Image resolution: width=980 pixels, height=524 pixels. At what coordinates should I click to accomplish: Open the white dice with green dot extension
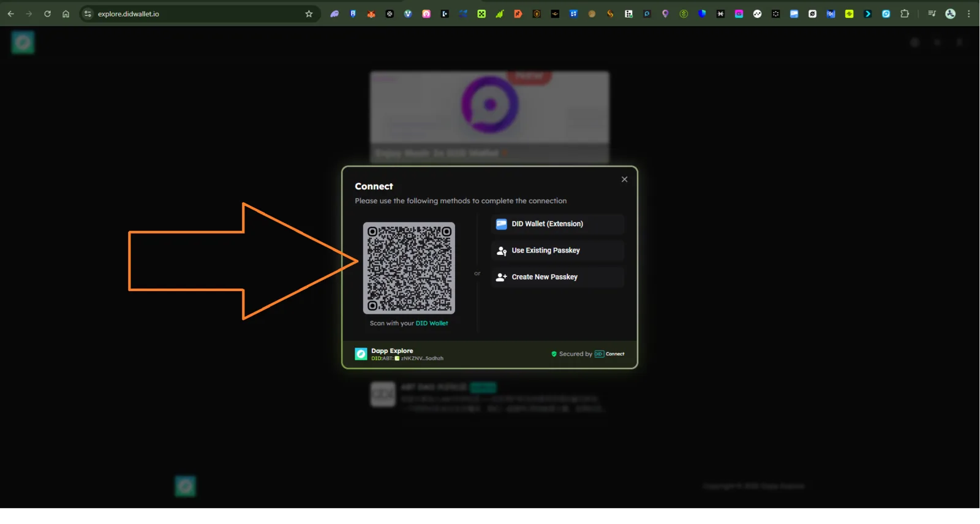(628, 14)
